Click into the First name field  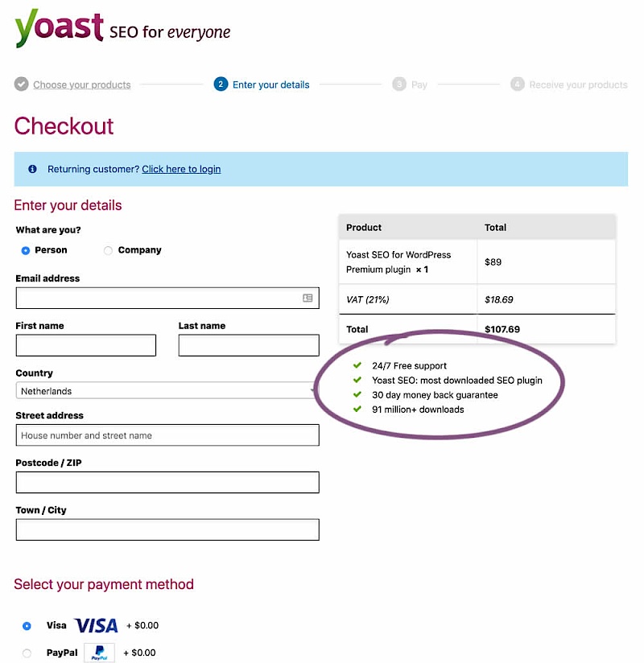pos(85,345)
